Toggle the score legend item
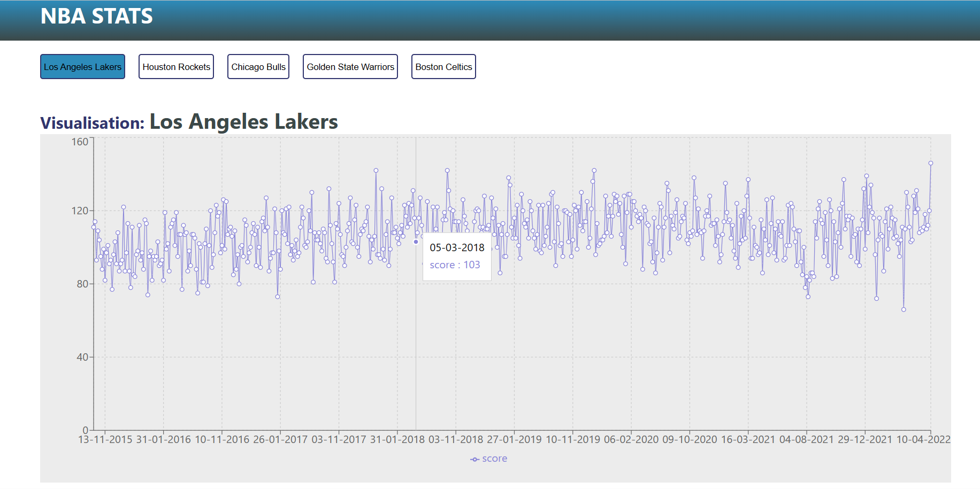Screen dimensions: 980x489 tap(488, 459)
